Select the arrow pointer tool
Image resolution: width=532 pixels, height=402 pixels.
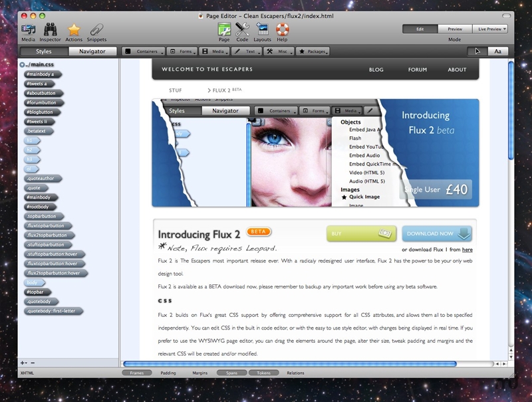pos(477,51)
